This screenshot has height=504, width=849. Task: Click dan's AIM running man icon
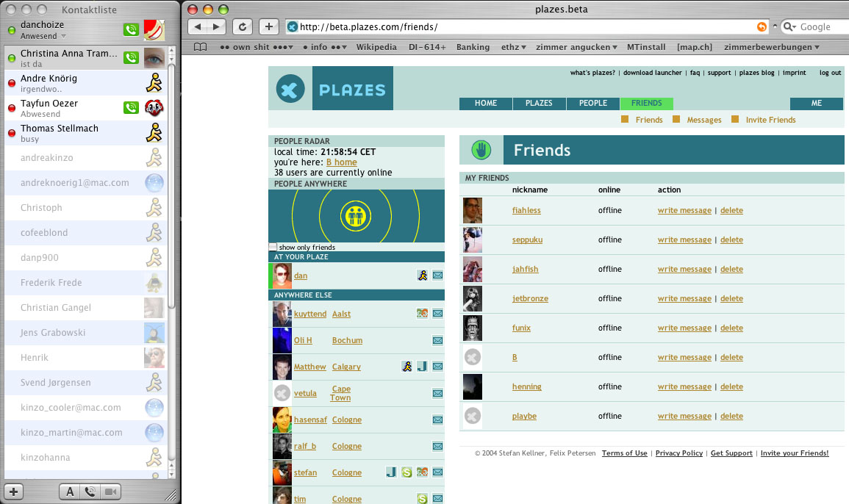click(x=423, y=275)
